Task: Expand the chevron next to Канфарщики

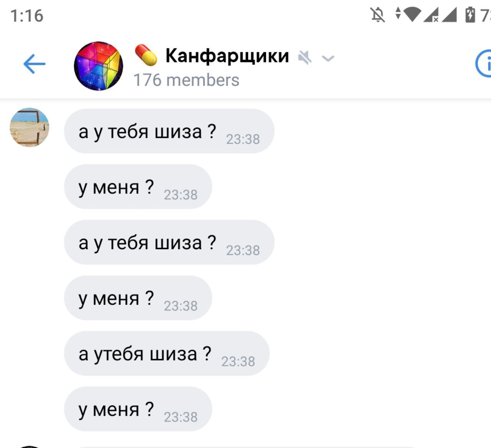Action: (328, 58)
